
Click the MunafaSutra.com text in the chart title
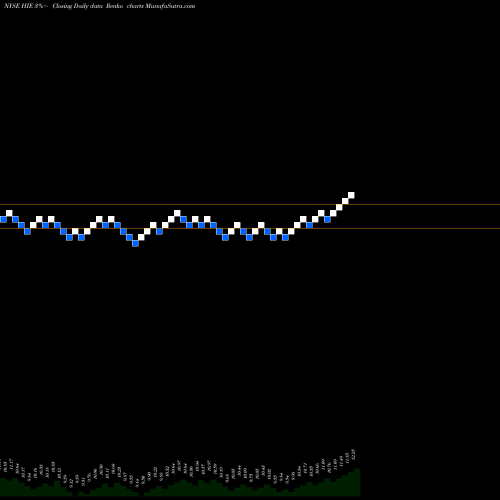[x=170, y=6]
